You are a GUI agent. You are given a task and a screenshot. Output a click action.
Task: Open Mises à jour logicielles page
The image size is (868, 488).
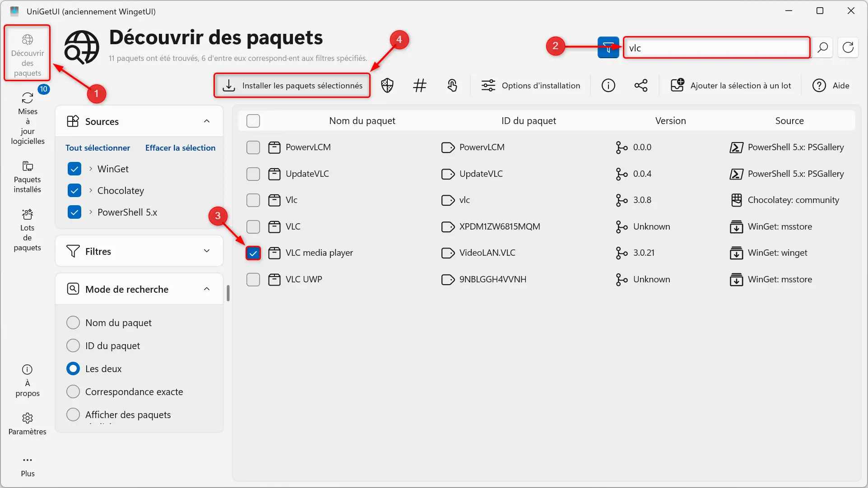[x=28, y=118]
